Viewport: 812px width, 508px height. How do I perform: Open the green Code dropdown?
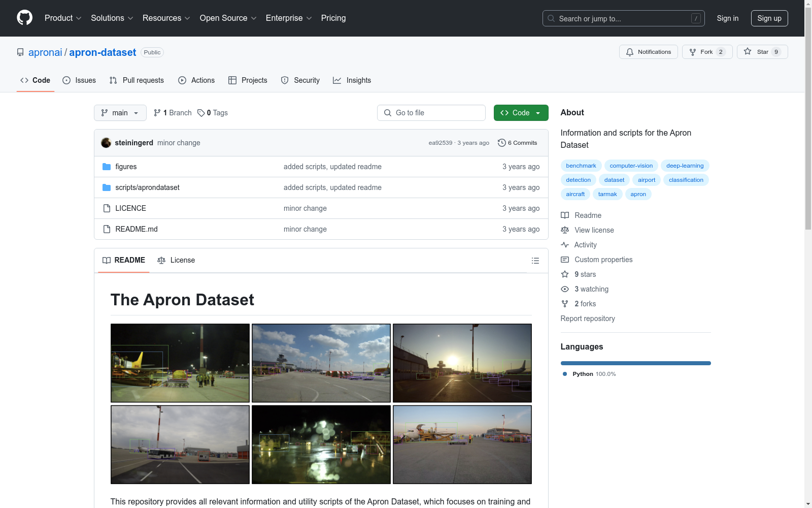[x=521, y=113]
